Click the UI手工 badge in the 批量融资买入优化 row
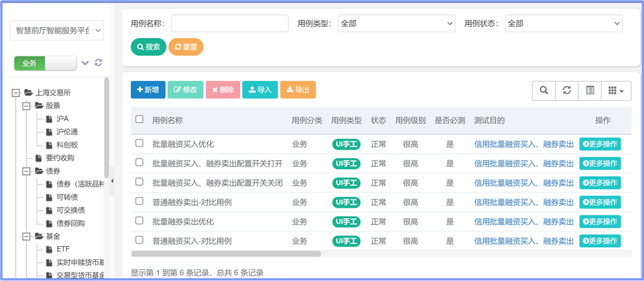This screenshot has width=644, height=281. click(x=346, y=145)
